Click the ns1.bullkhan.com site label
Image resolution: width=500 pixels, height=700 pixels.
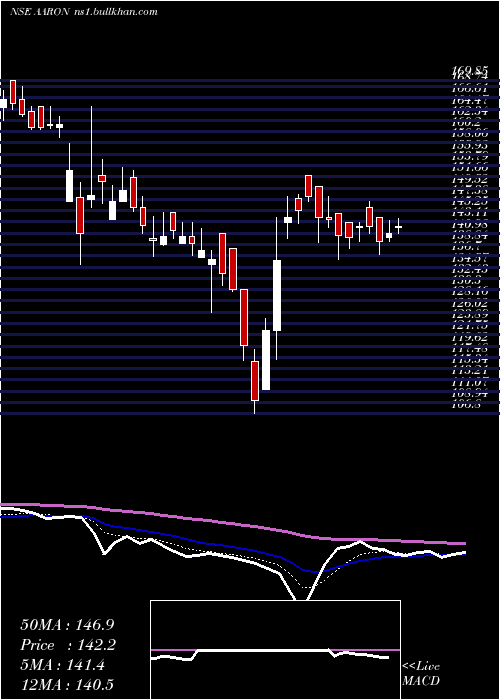(114, 12)
